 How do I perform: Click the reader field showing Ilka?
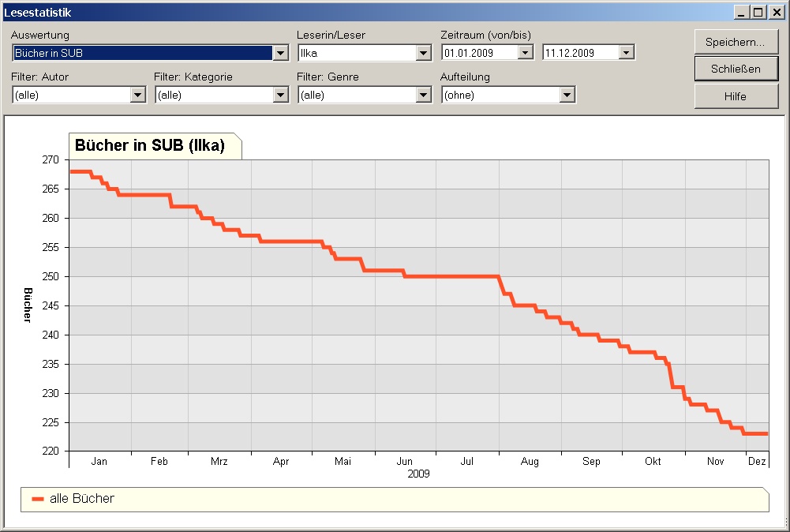[x=357, y=53]
